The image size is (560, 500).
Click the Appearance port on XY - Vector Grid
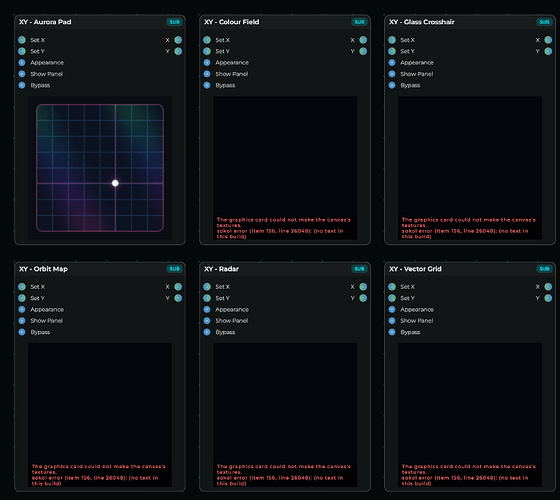click(392, 309)
